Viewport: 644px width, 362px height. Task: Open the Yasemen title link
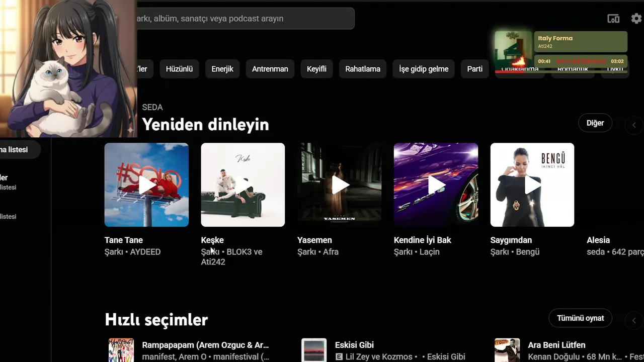point(314,240)
